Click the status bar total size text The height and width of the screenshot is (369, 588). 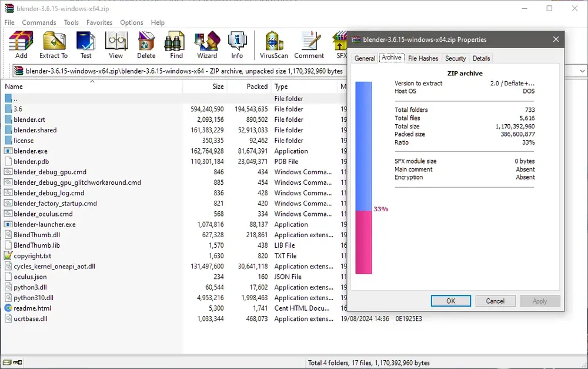(x=369, y=363)
